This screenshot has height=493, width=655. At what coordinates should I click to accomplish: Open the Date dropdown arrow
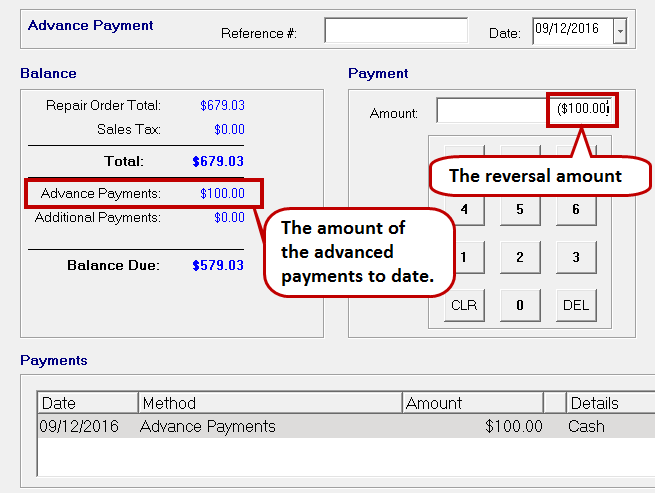tap(620, 31)
